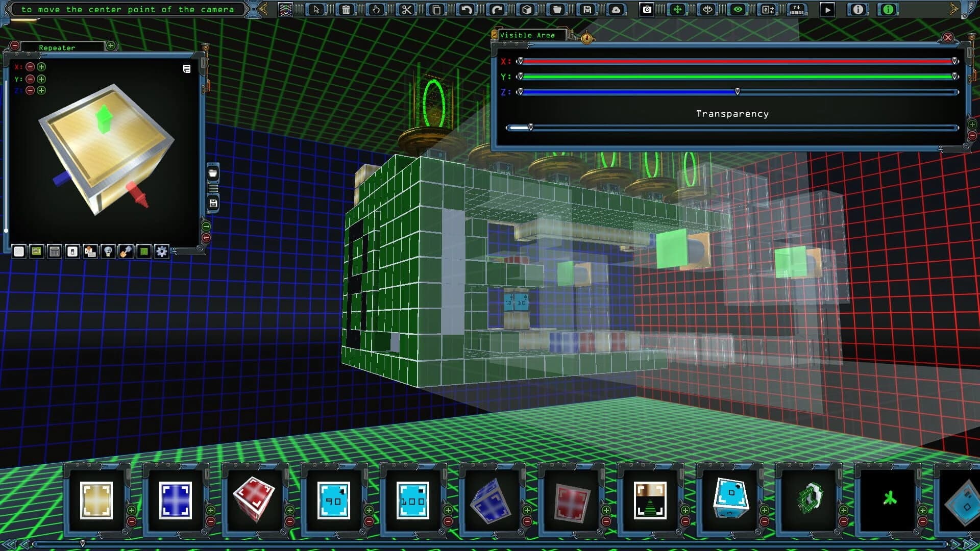The width and height of the screenshot is (980, 551).
Task: Click the trash delete tool in the toolbar
Action: pos(347,9)
